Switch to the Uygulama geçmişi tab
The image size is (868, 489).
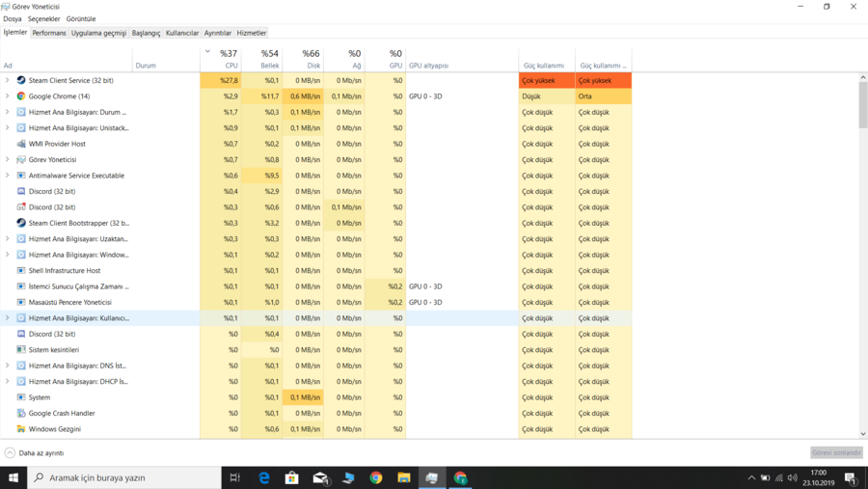click(x=98, y=33)
